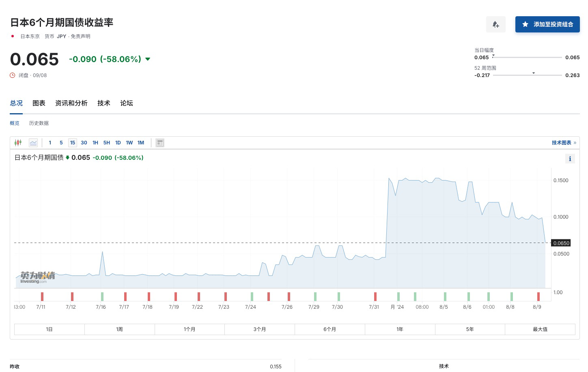Select the 1D interval
This screenshot has height=372, width=588.
118,143
